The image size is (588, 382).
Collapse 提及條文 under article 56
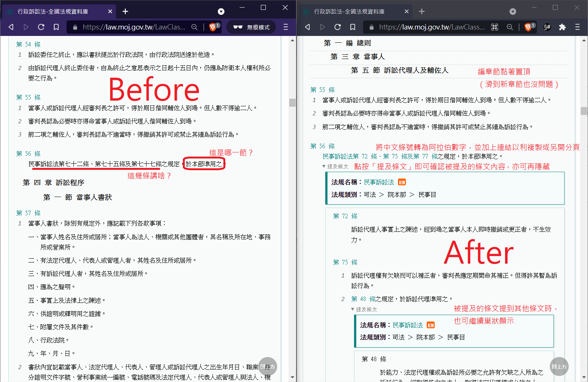tap(335, 166)
